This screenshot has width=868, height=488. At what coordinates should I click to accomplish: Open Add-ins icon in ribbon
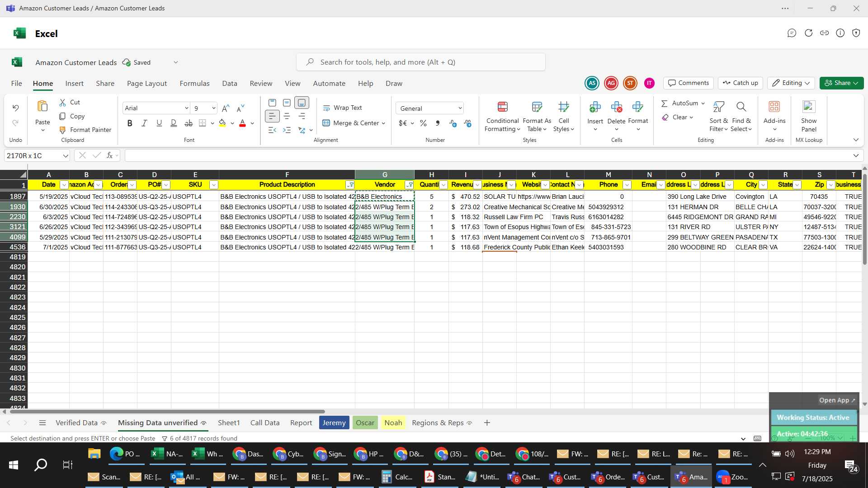coord(774,107)
